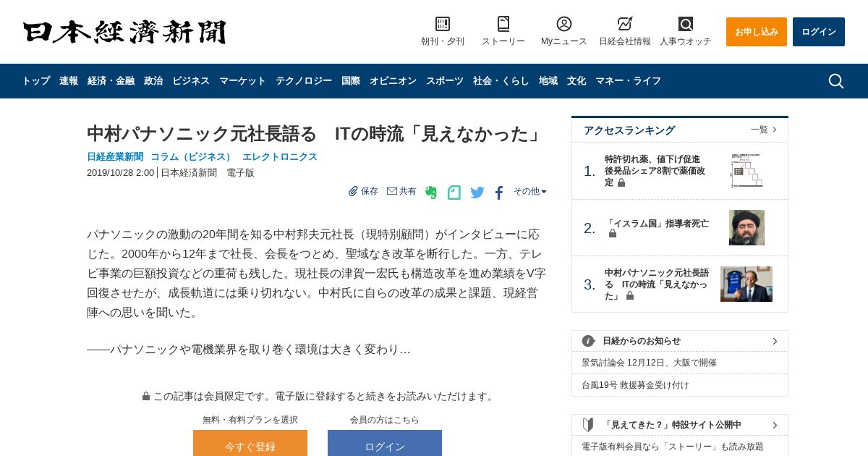The width and height of the screenshot is (868, 456).
Task: Open the 政治 section
Action: [x=153, y=81]
